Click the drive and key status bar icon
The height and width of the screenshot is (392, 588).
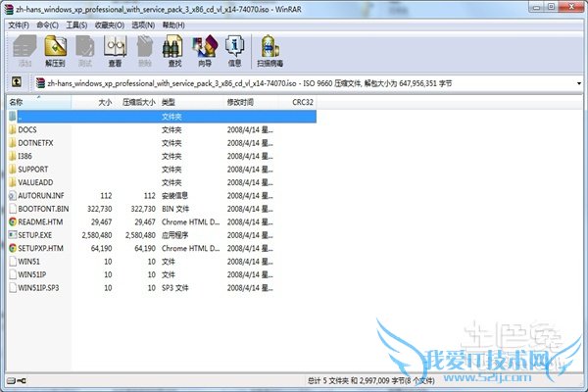coord(17,381)
